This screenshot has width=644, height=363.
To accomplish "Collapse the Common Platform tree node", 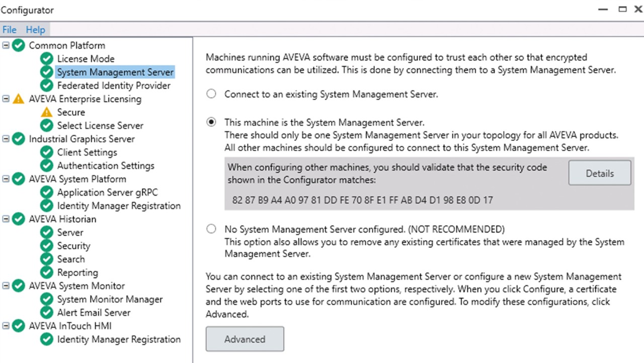I will pos(6,45).
